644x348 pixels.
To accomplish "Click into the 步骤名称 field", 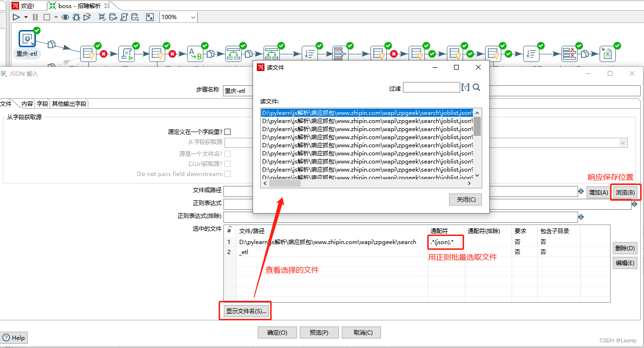I will (x=432, y=91).
